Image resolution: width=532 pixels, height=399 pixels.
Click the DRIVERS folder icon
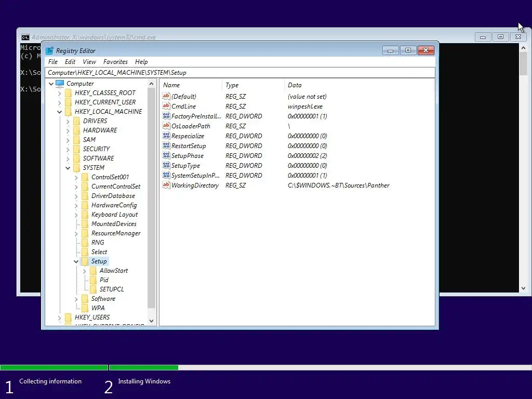77,121
